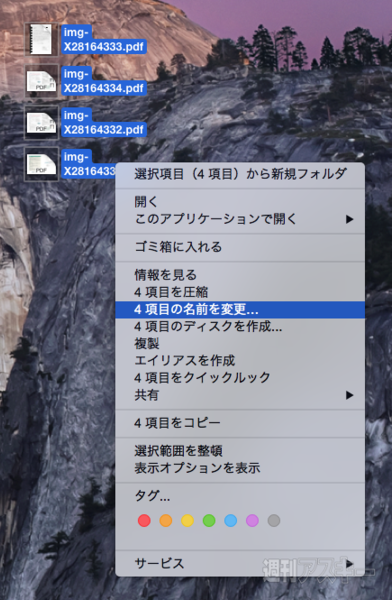Choose 表示オプションを表示

(240, 468)
